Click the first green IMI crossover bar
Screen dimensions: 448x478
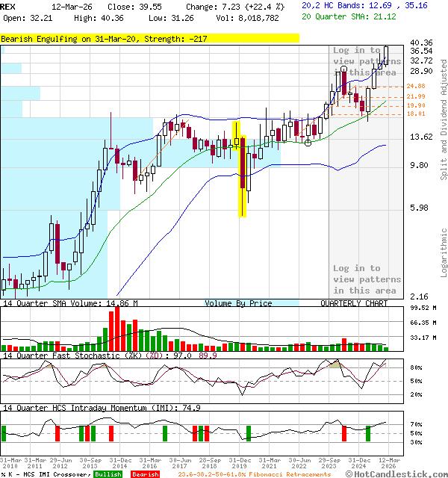point(3,433)
